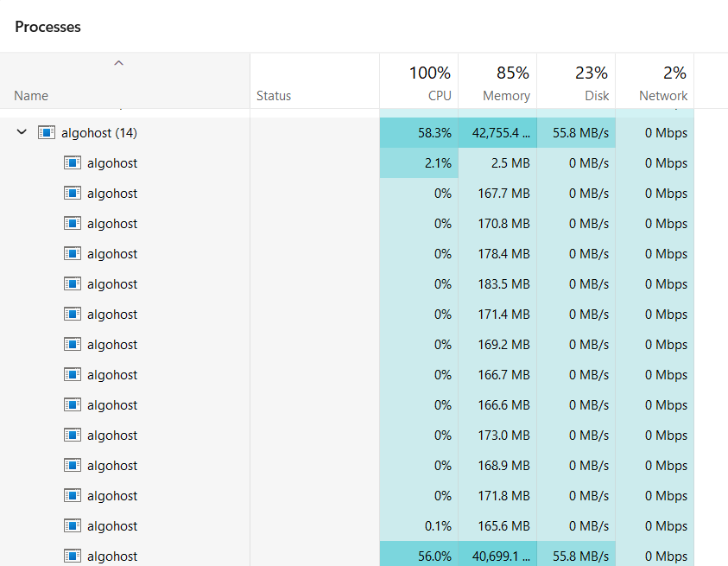Click icon of algohost using 178.4 MB

[x=73, y=254]
